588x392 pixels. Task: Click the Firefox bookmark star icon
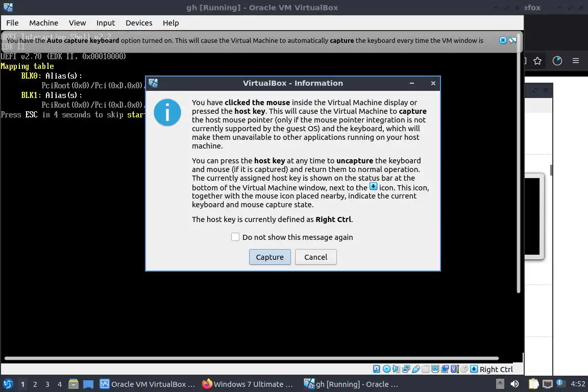coord(537,61)
